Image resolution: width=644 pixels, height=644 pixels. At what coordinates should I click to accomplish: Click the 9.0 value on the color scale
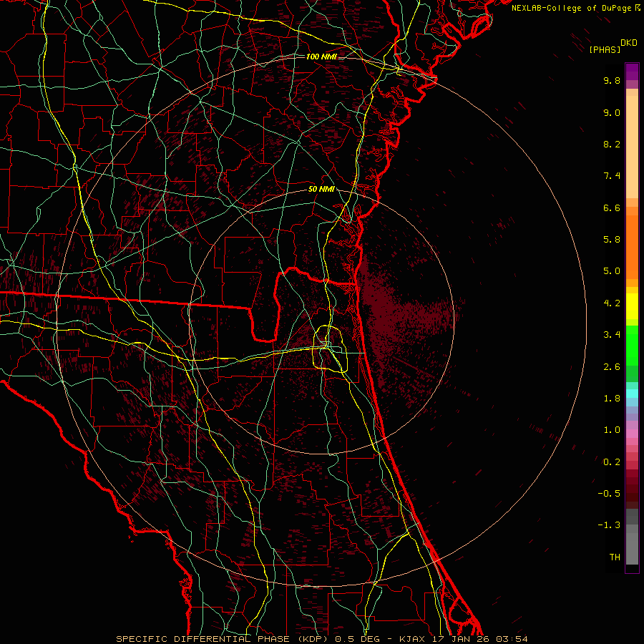click(x=612, y=112)
